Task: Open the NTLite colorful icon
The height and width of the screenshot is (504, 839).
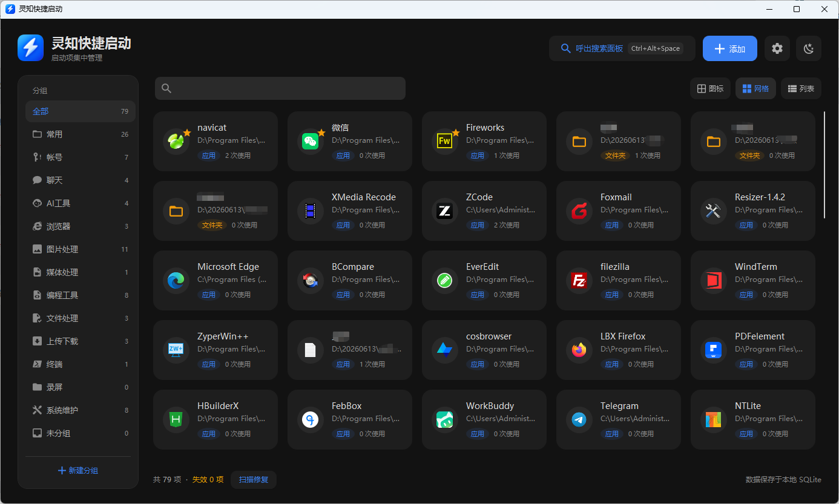Action: click(x=714, y=420)
